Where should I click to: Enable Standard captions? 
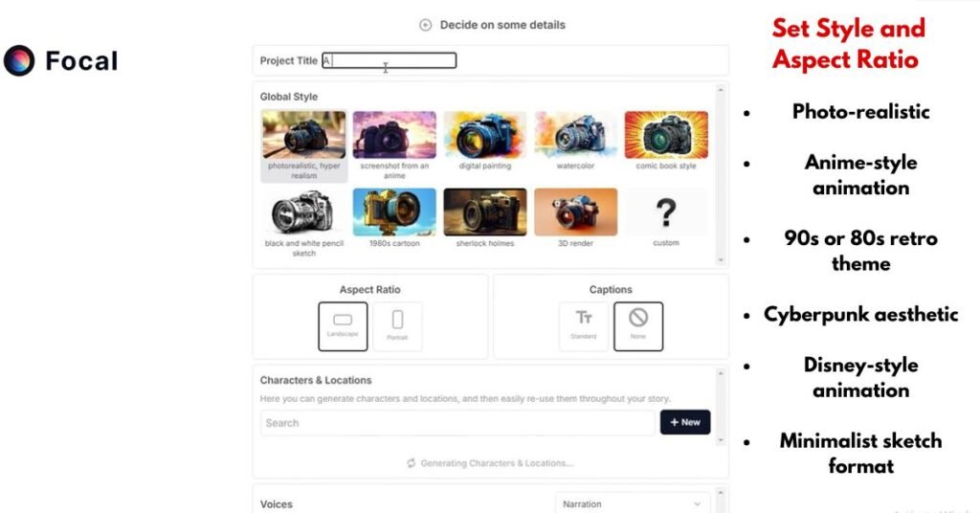pyautogui.click(x=584, y=325)
